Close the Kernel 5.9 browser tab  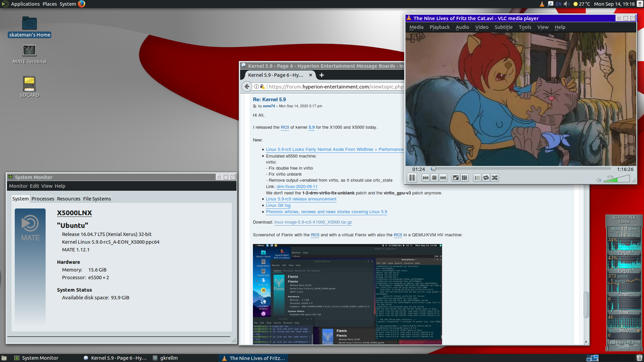pyautogui.click(x=311, y=75)
